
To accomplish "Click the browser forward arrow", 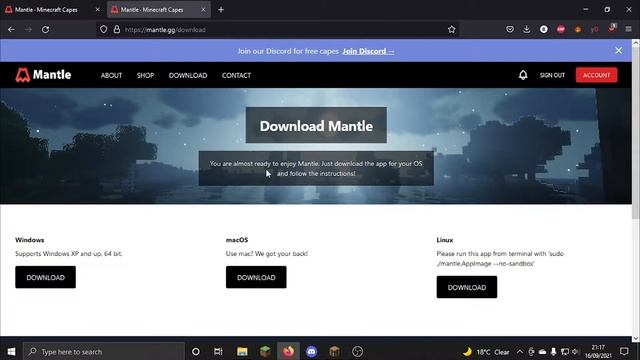I will click(28, 29).
